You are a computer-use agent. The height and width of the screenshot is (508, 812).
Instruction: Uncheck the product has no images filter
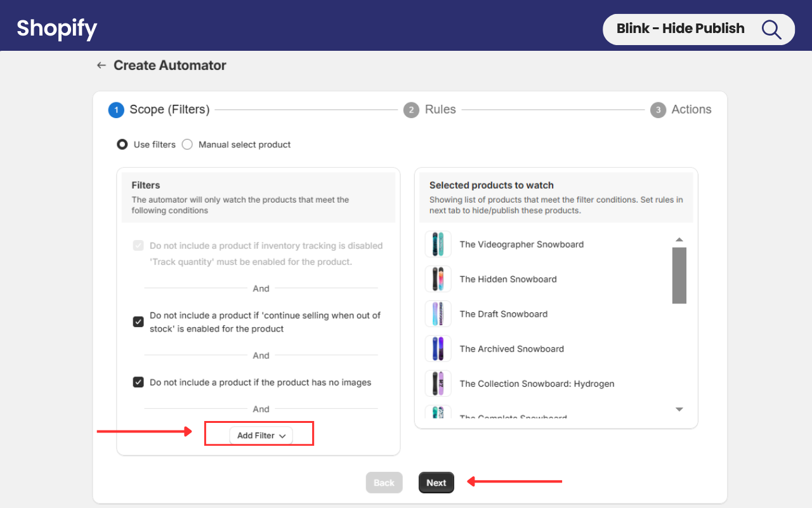coord(138,382)
